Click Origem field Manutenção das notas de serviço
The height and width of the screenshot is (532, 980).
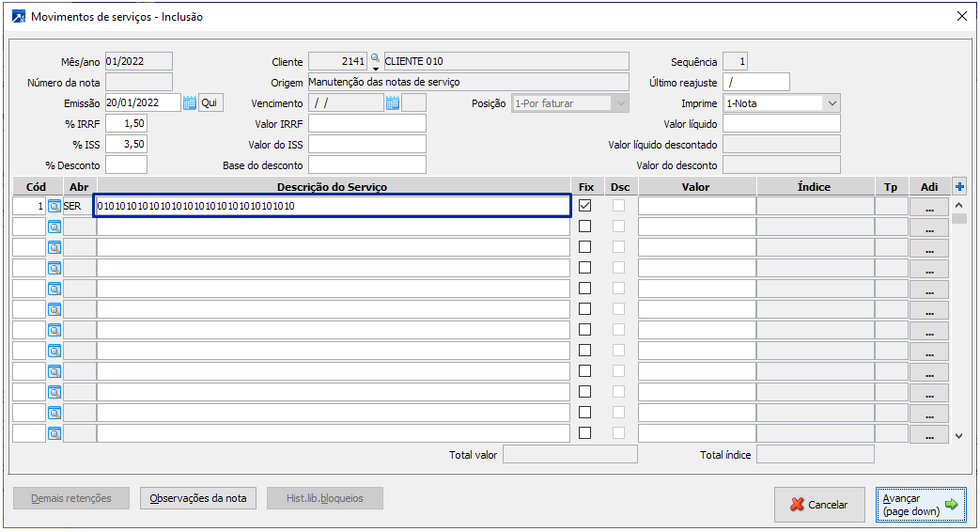(x=469, y=82)
